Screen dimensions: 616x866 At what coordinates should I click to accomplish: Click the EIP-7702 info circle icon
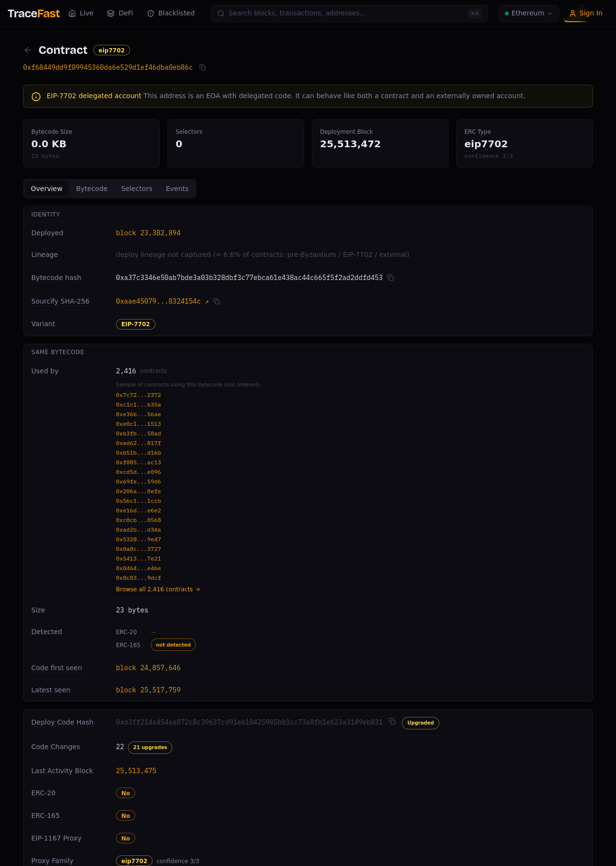coord(36,96)
